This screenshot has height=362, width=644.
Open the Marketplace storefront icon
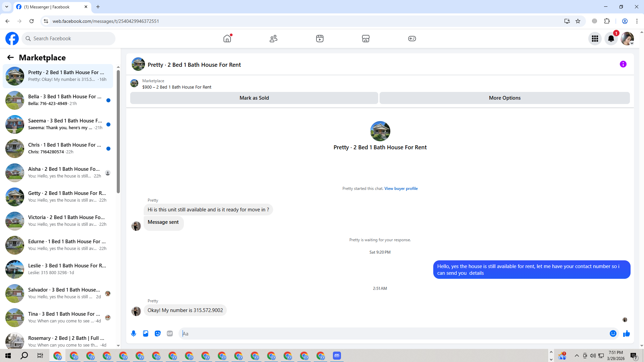pos(366,39)
